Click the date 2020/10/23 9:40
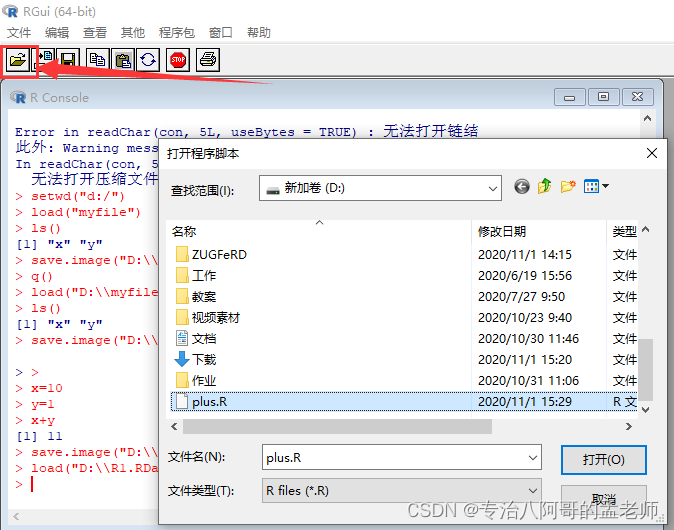This screenshot has width=674, height=530. click(x=525, y=318)
